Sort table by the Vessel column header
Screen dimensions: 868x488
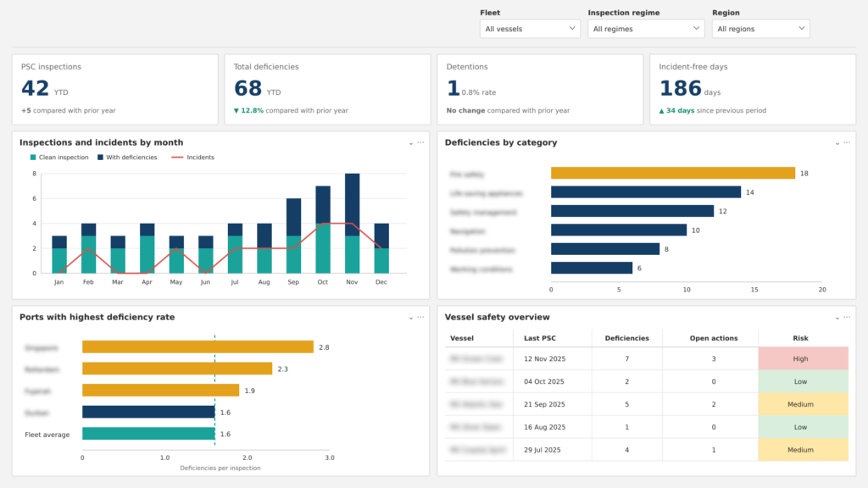[462, 339]
